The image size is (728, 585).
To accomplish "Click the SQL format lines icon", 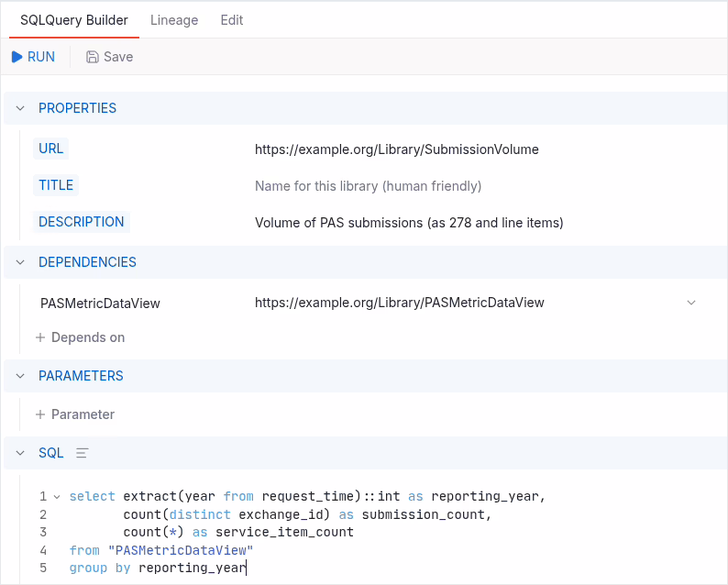I will (83, 453).
